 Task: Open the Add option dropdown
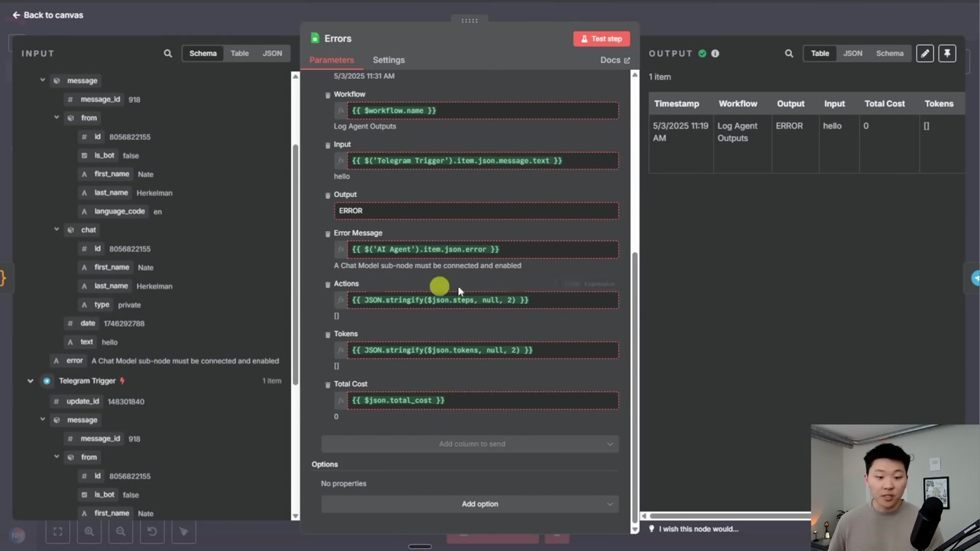pos(470,504)
